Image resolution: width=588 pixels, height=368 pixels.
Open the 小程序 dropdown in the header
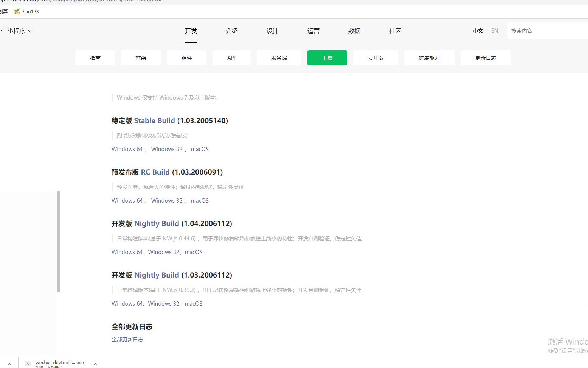[x=20, y=31]
